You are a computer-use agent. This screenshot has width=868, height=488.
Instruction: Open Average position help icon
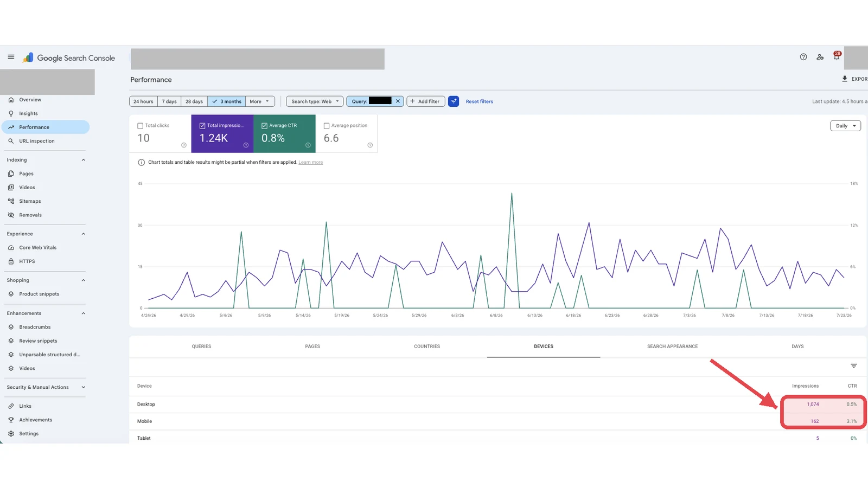(x=370, y=145)
